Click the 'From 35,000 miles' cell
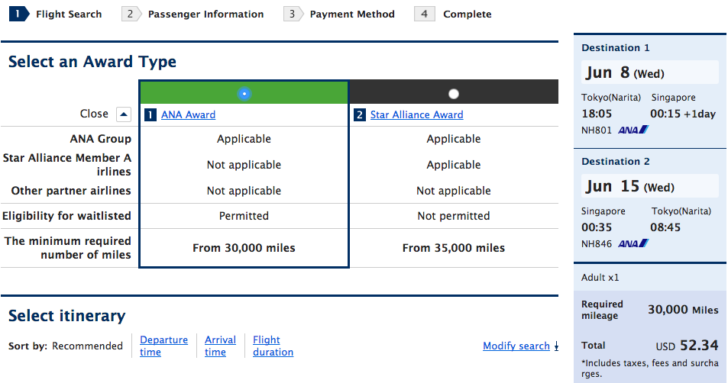Screen dimensions: 728x383 (454, 248)
